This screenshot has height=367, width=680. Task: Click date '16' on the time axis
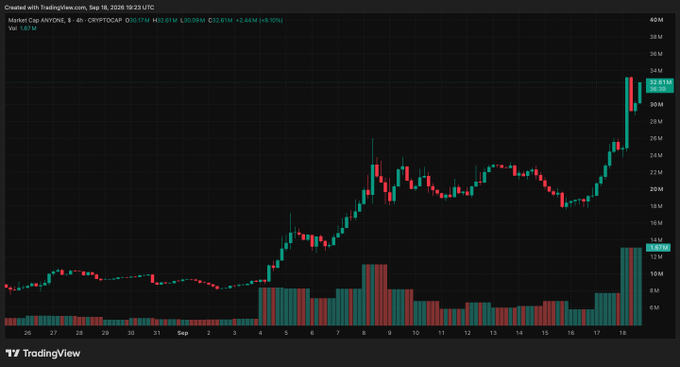pyautogui.click(x=571, y=333)
